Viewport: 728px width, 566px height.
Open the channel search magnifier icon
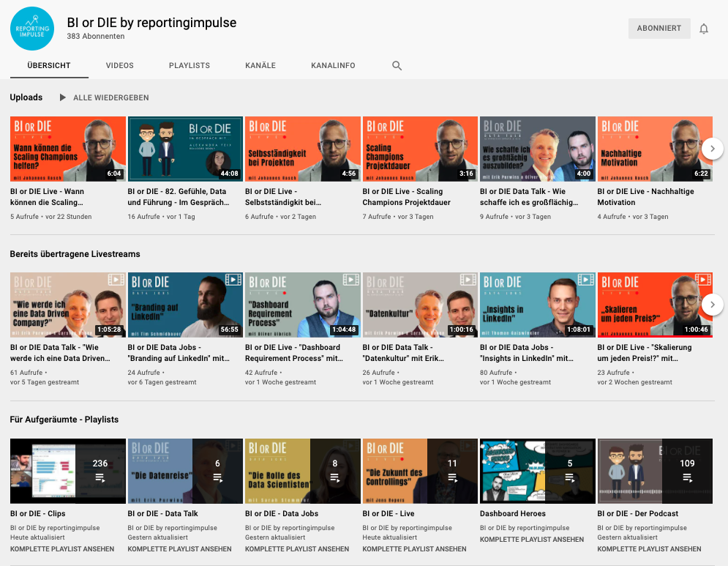click(397, 66)
